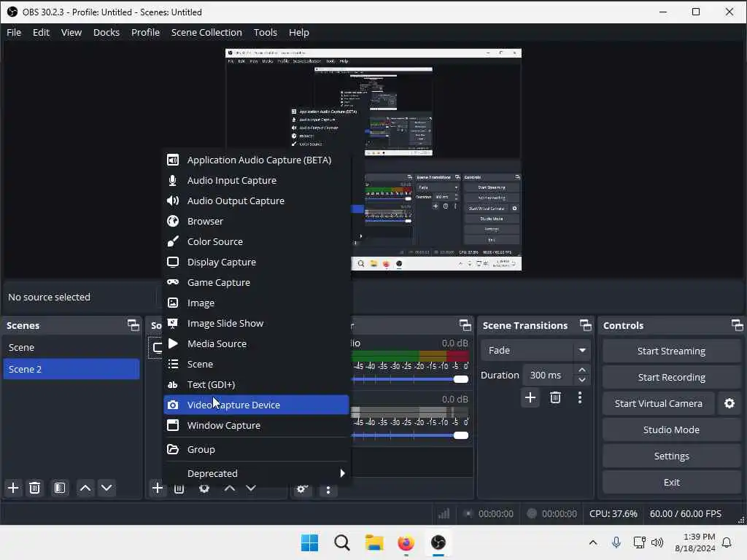Add a Browser source
Viewport: 747px width, 560px height.
coord(256,222)
